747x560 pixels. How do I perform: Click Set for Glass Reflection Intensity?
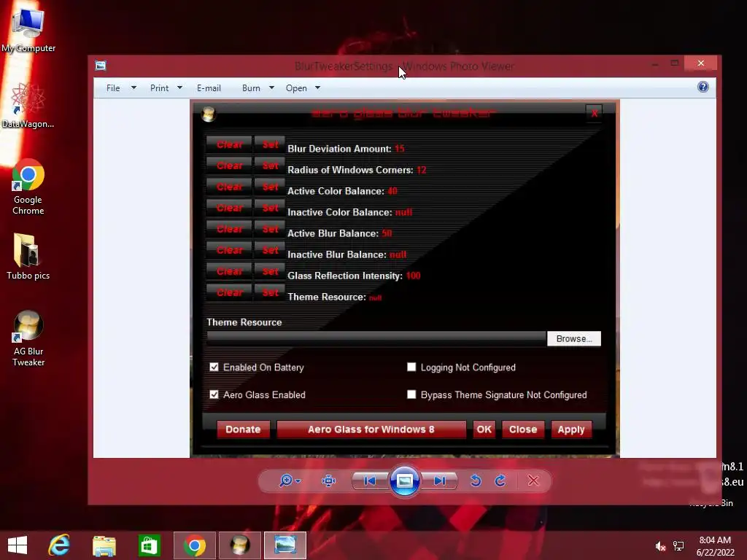(x=270, y=271)
